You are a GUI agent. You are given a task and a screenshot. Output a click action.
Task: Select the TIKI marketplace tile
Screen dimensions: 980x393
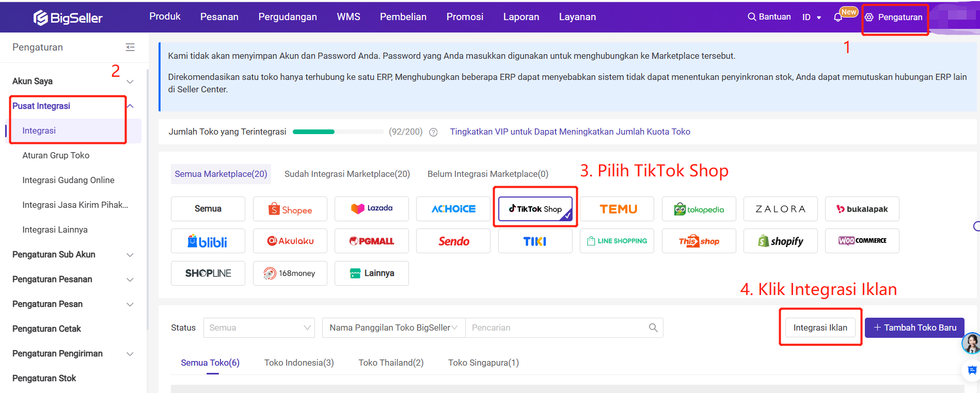(535, 241)
